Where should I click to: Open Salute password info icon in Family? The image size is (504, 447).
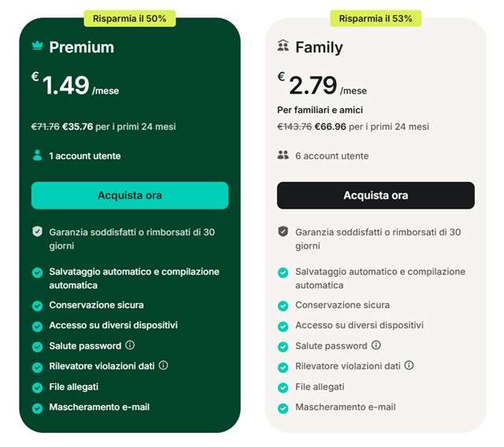[x=376, y=345]
